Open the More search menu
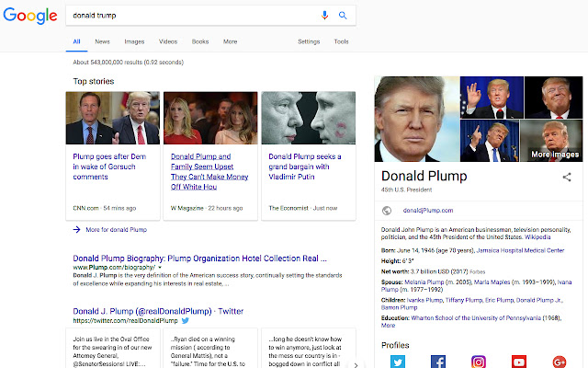Image resolution: width=588 pixels, height=368 pixels. click(230, 41)
